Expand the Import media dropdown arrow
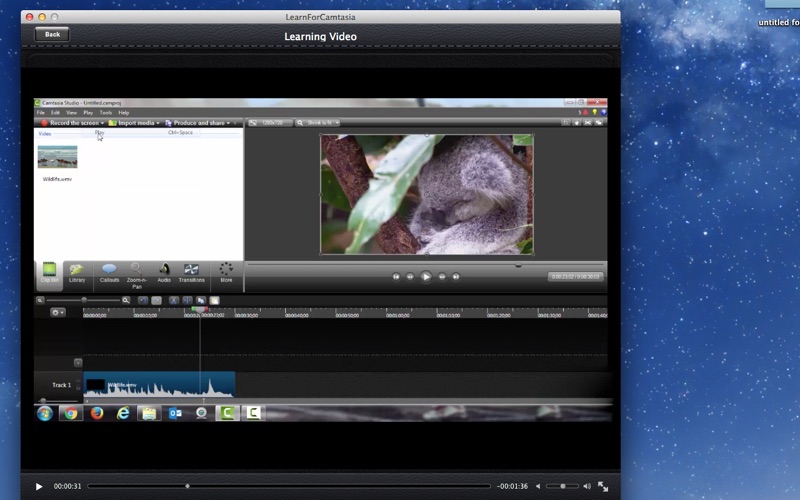The width and height of the screenshot is (800, 500). tap(158, 123)
